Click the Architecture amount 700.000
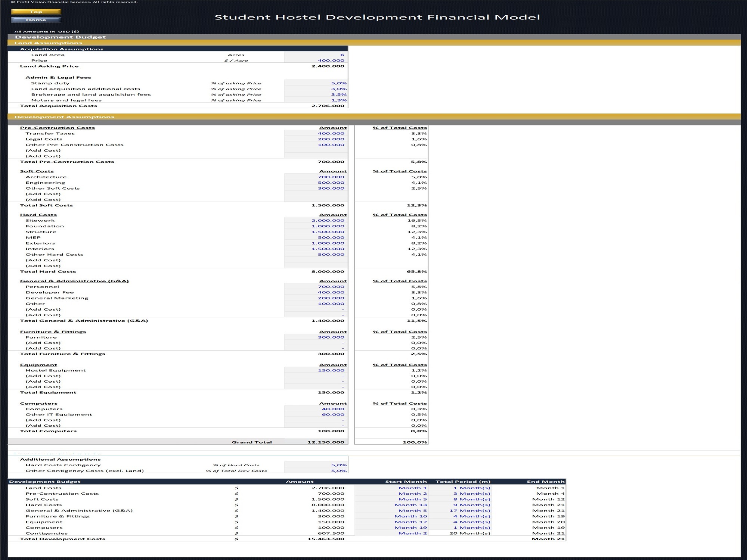Viewport: 747px width, 560px height. pos(316,177)
